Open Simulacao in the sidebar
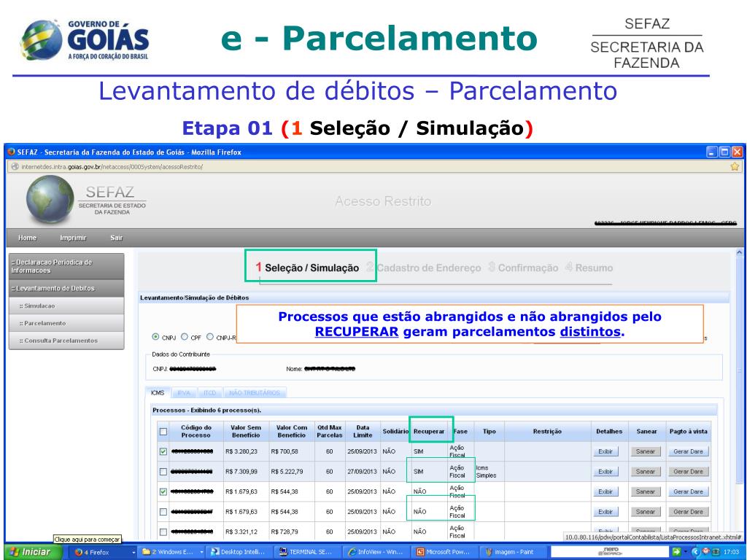 point(66,306)
